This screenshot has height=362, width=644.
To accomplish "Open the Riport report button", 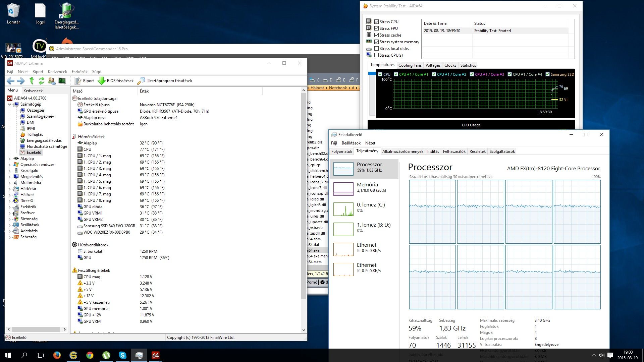I will point(84,81).
